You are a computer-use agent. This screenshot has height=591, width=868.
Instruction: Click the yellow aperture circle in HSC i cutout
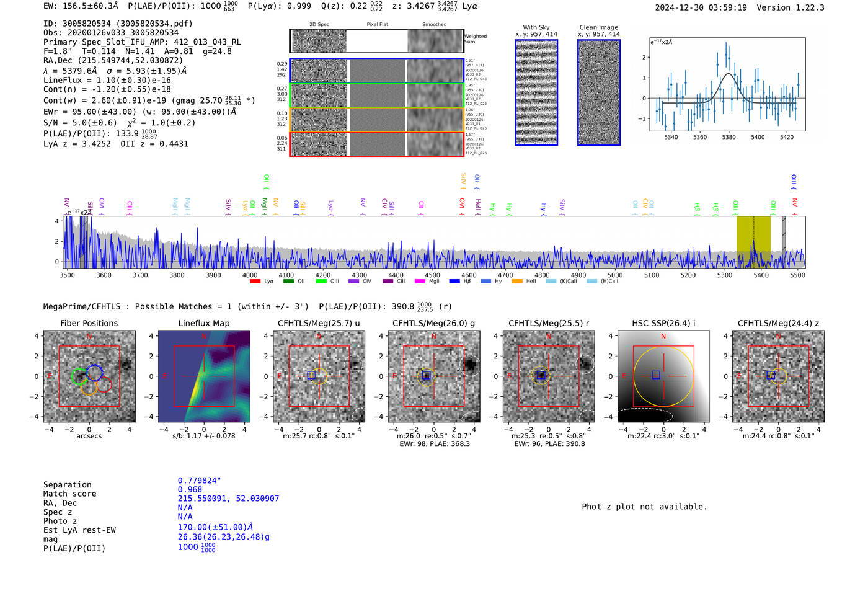663,376
